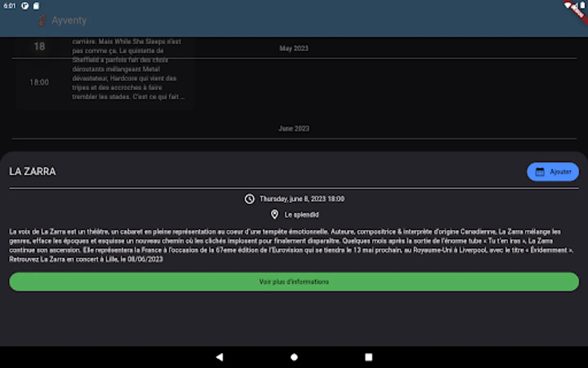
Task: Click the day number 18 in the event card
Action: tap(40, 47)
